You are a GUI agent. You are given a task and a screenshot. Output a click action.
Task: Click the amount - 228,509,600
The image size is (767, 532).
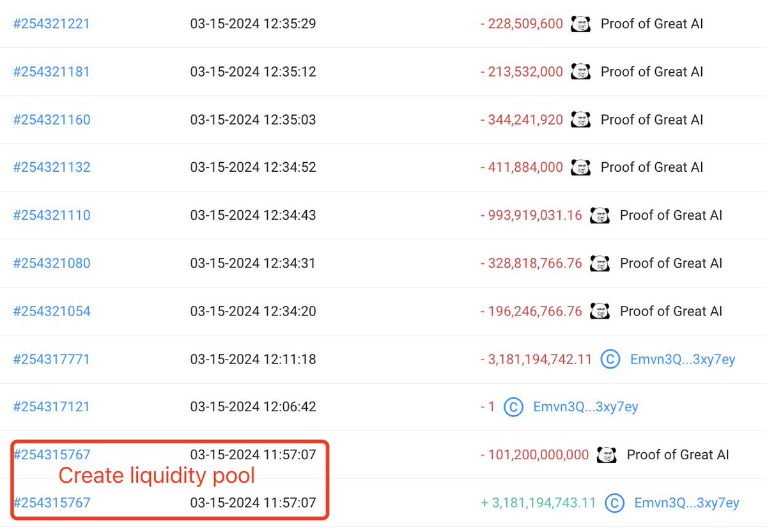tap(522, 24)
